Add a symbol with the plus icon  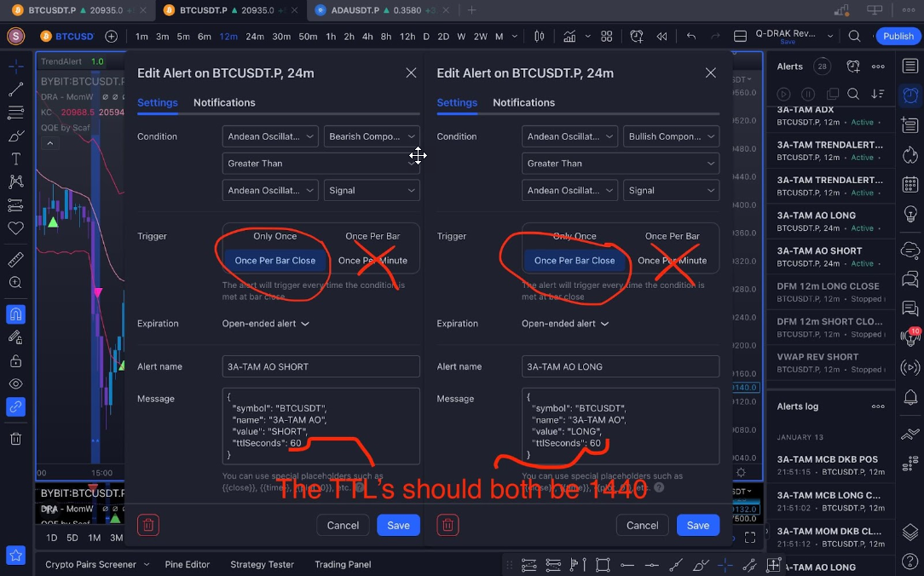[111, 37]
